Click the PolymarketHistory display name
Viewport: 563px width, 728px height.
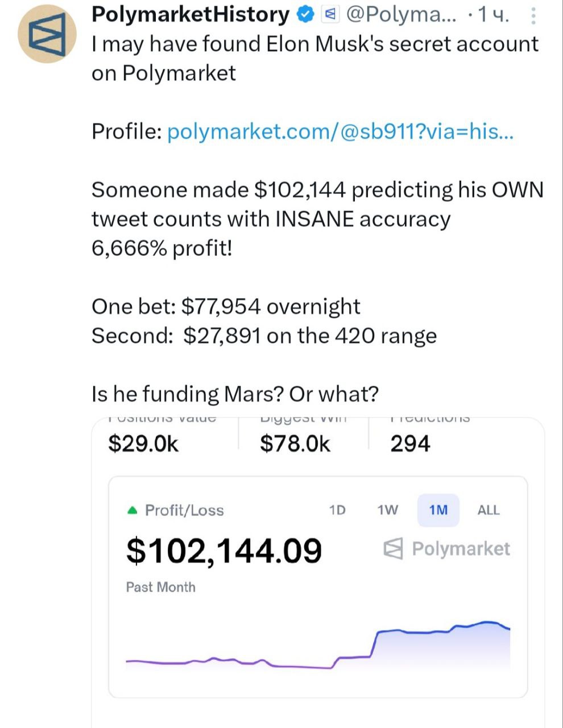coord(191,15)
